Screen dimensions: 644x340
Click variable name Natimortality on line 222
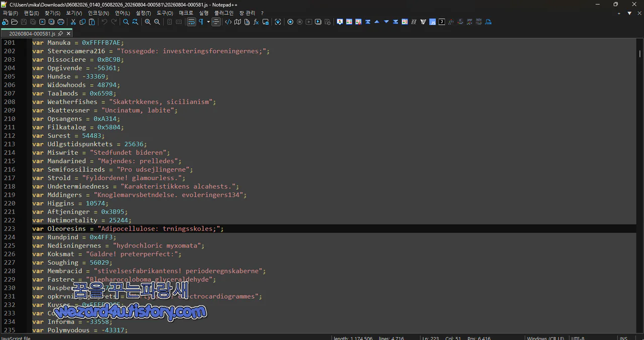[72, 220]
